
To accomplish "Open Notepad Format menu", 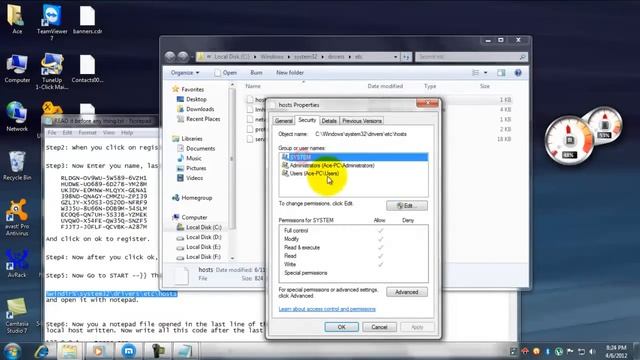I will click(87, 133).
